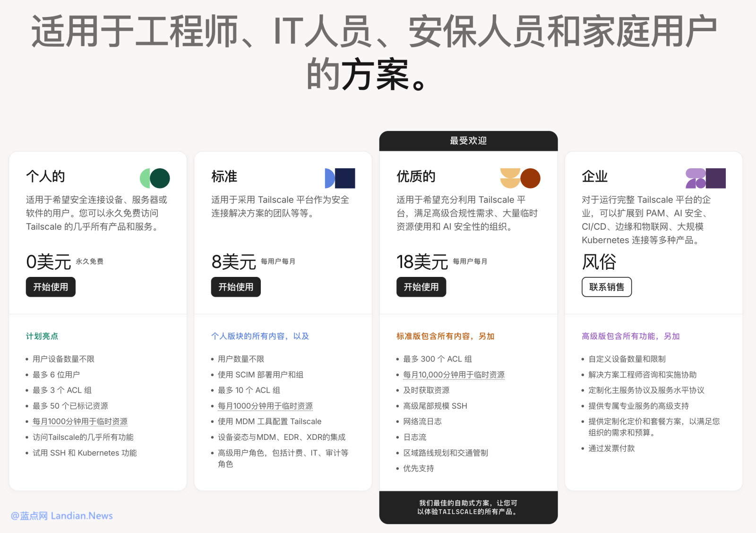Click the green circles Personal plan icon
Viewport: 756px width, 533px height.
(x=155, y=178)
